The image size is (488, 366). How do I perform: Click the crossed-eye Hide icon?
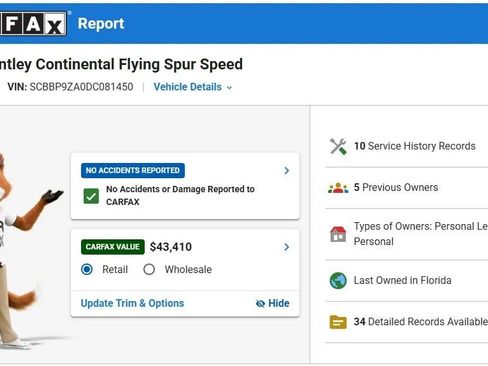coord(260,303)
